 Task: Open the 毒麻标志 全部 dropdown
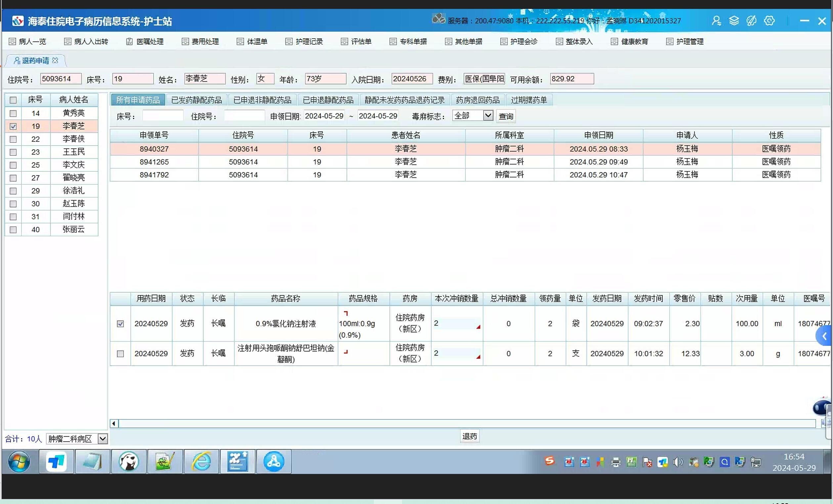(x=488, y=116)
